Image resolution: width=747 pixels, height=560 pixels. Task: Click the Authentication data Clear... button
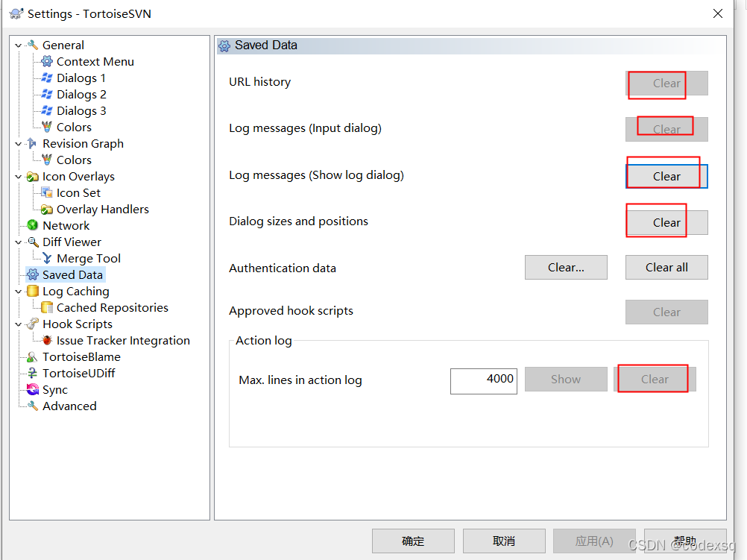pyautogui.click(x=566, y=268)
